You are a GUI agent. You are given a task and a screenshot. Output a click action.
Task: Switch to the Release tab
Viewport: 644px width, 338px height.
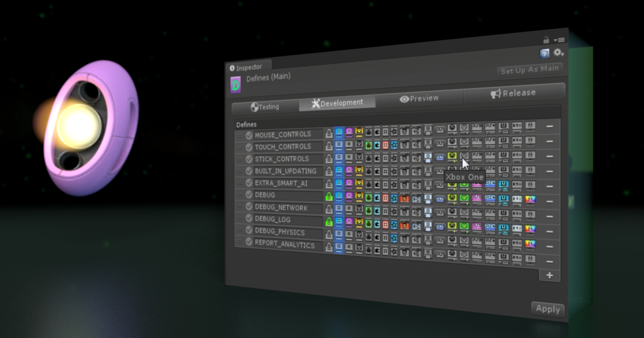coord(514,92)
